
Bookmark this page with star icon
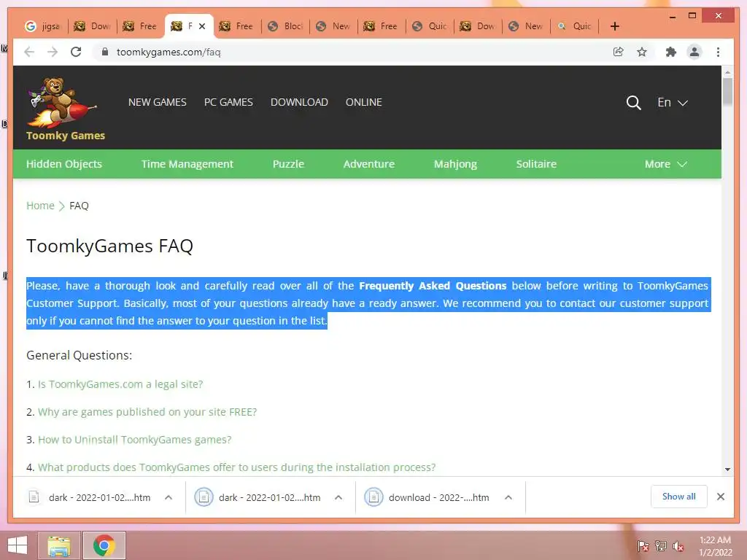point(642,52)
